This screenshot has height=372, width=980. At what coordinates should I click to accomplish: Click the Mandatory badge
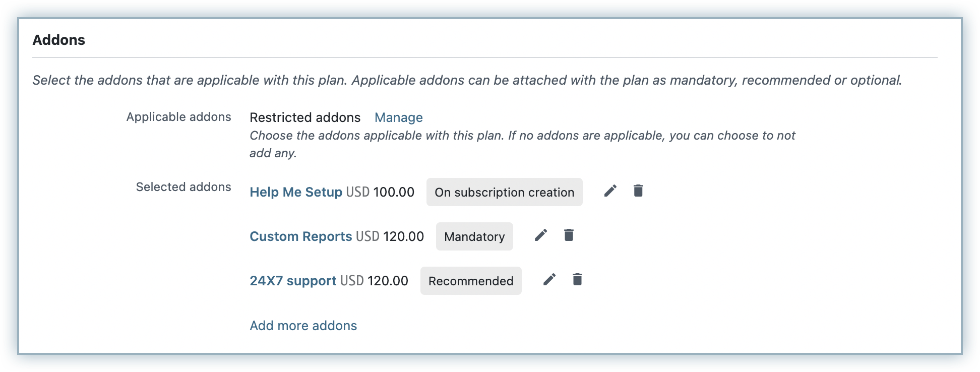click(x=474, y=236)
